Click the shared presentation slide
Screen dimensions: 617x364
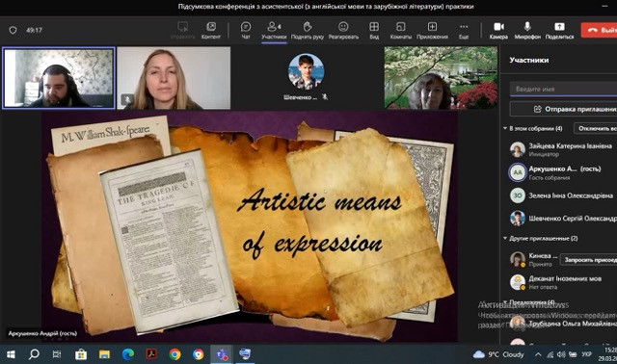[250, 226]
